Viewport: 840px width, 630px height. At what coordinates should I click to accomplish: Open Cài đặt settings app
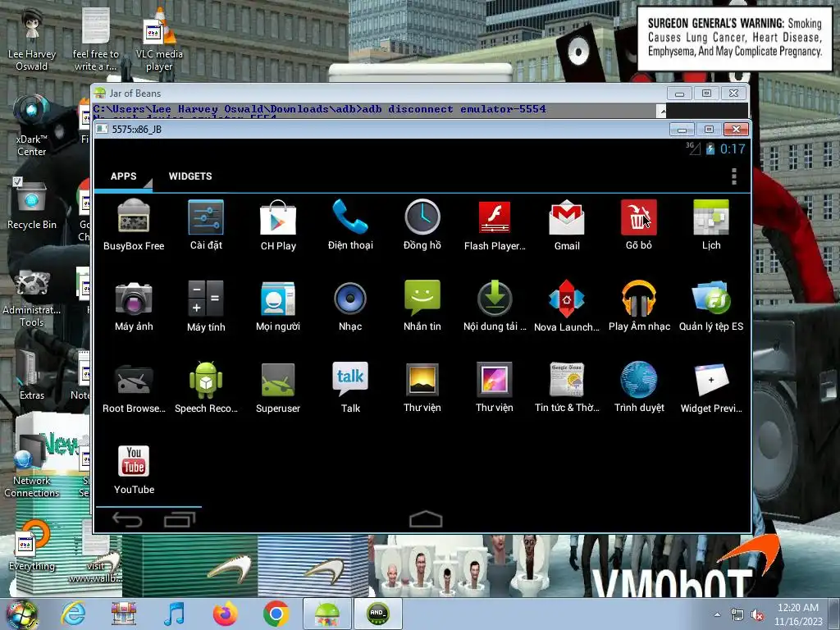coord(206,225)
